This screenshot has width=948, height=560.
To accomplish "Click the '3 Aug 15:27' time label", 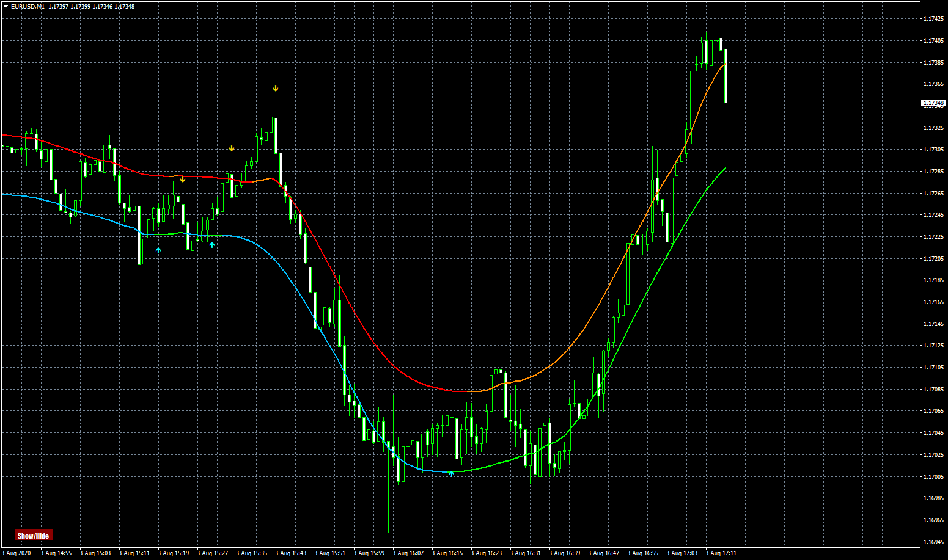I will pyautogui.click(x=213, y=553).
